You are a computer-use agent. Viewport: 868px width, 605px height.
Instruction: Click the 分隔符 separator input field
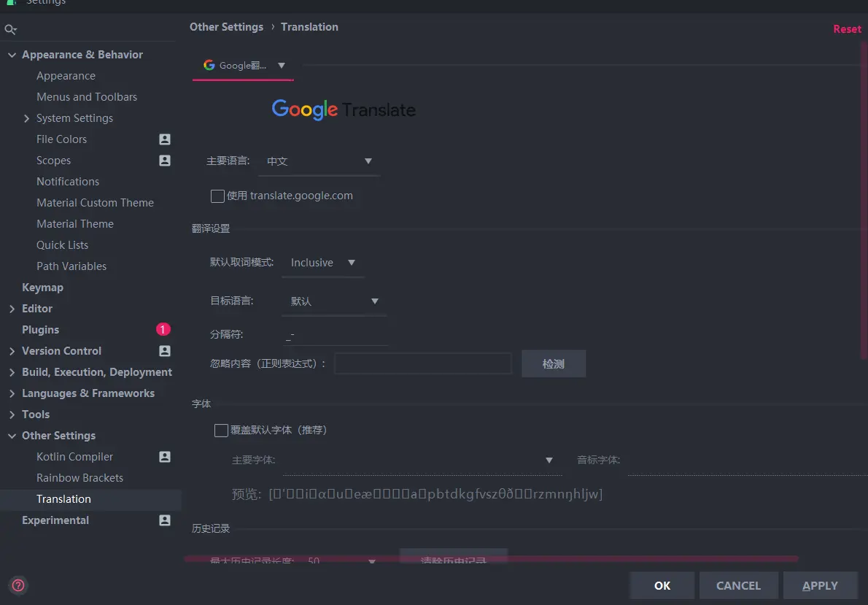click(x=336, y=335)
